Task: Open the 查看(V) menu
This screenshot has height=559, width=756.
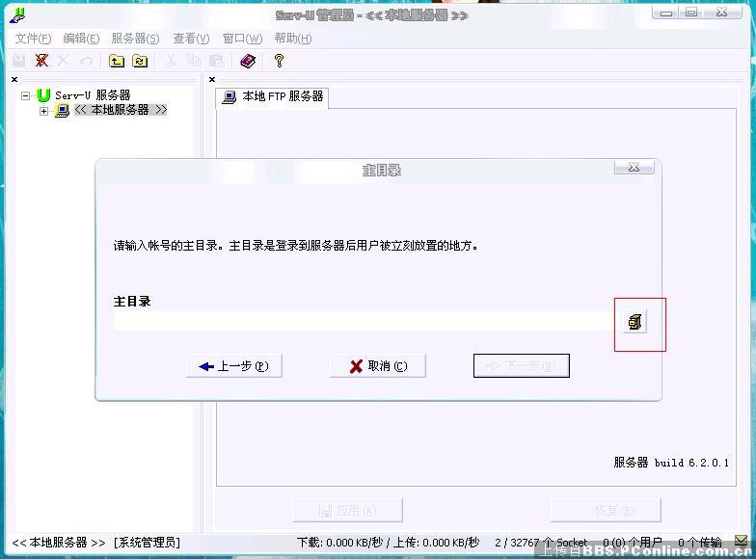Action: click(191, 39)
